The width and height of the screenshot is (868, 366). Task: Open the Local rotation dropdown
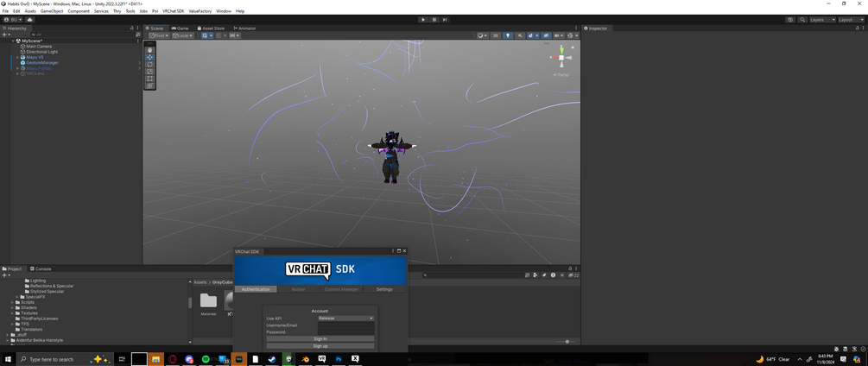pos(183,35)
